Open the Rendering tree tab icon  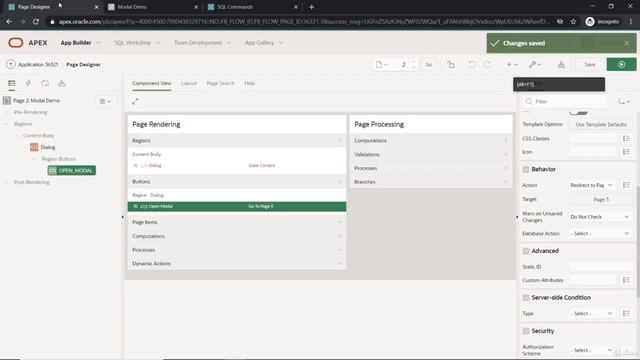(11, 83)
